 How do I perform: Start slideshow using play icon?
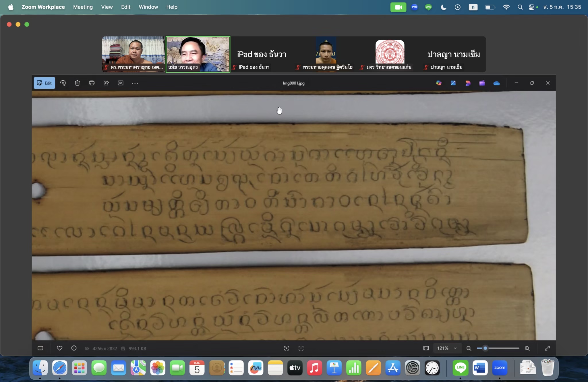121,83
